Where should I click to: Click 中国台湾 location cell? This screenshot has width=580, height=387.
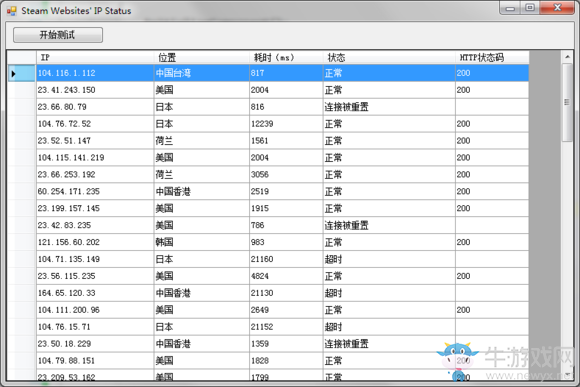(202, 73)
